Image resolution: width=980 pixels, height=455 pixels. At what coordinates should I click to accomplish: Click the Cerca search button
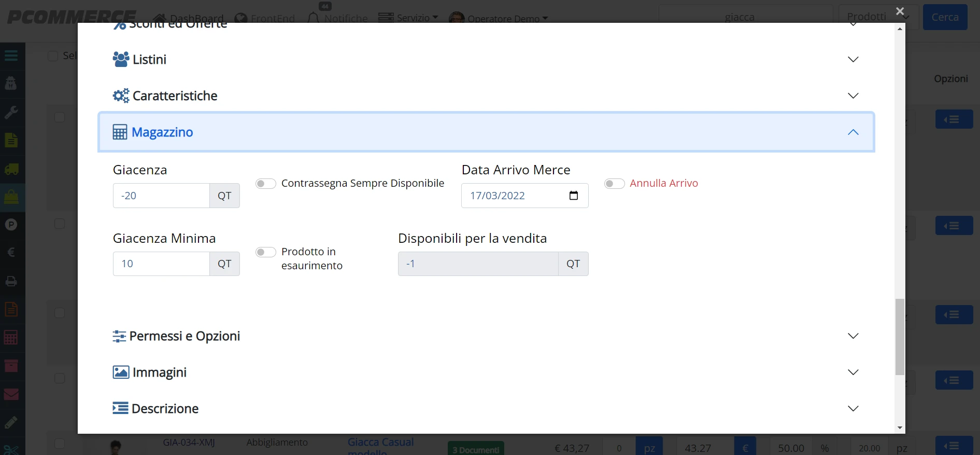click(945, 17)
